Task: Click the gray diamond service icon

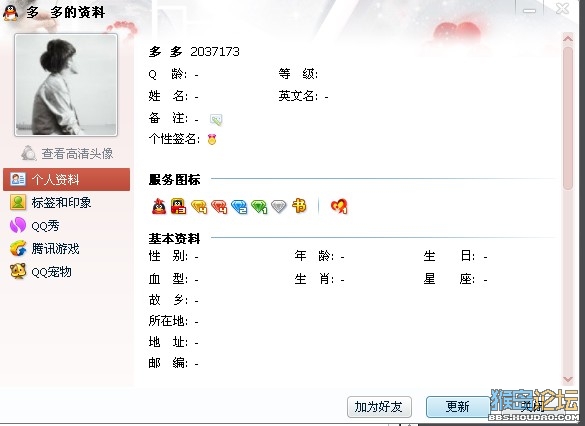Action: (278, 206)
